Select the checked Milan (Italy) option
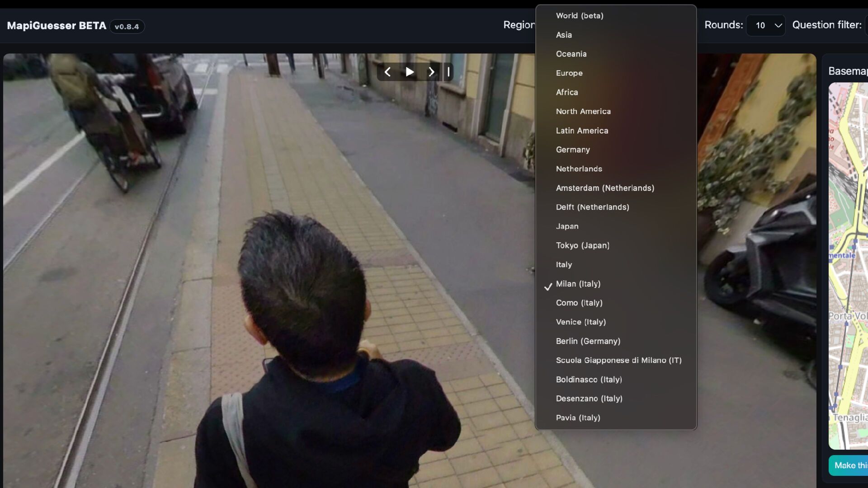The height and width of the screenshot is (488, 868). point(578,284)
